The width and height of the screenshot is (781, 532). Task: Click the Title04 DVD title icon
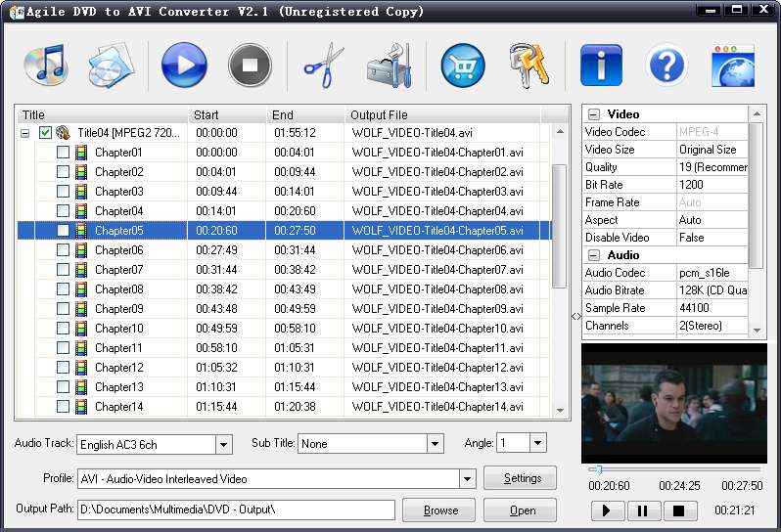click(63, 133)
